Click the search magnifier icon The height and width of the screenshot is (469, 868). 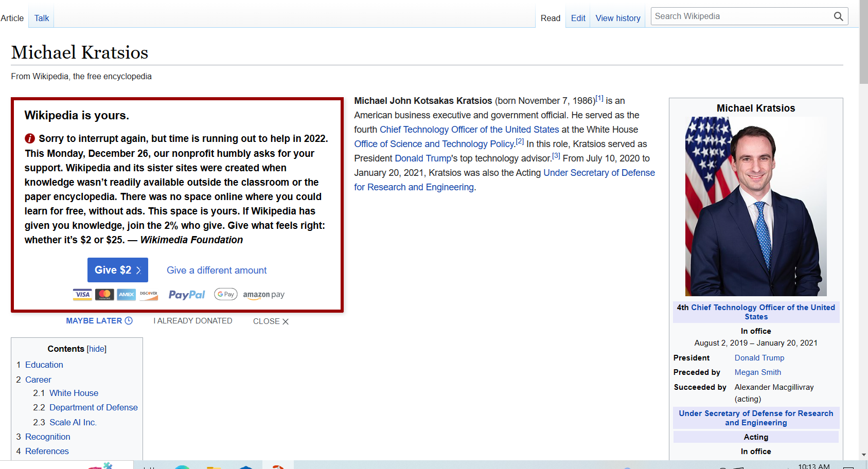click(838, 16)
